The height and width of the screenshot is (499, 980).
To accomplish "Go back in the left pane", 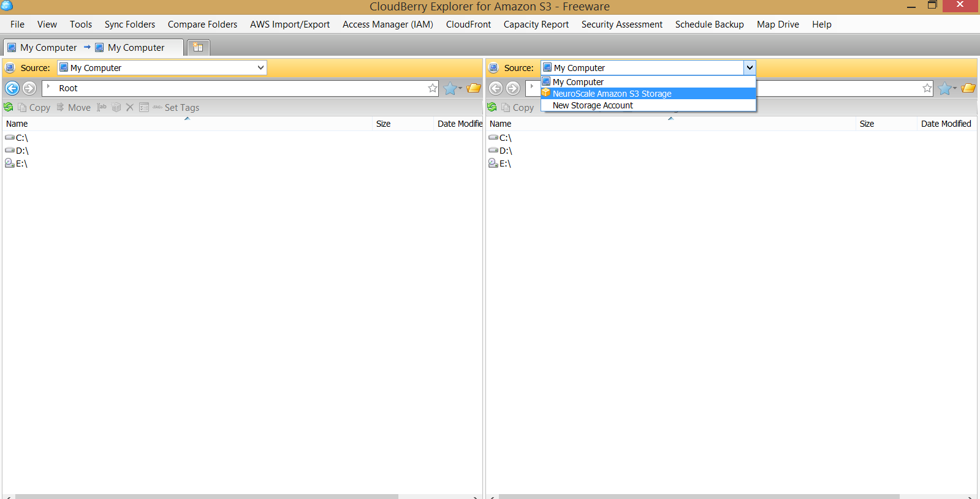I will 12,88.
